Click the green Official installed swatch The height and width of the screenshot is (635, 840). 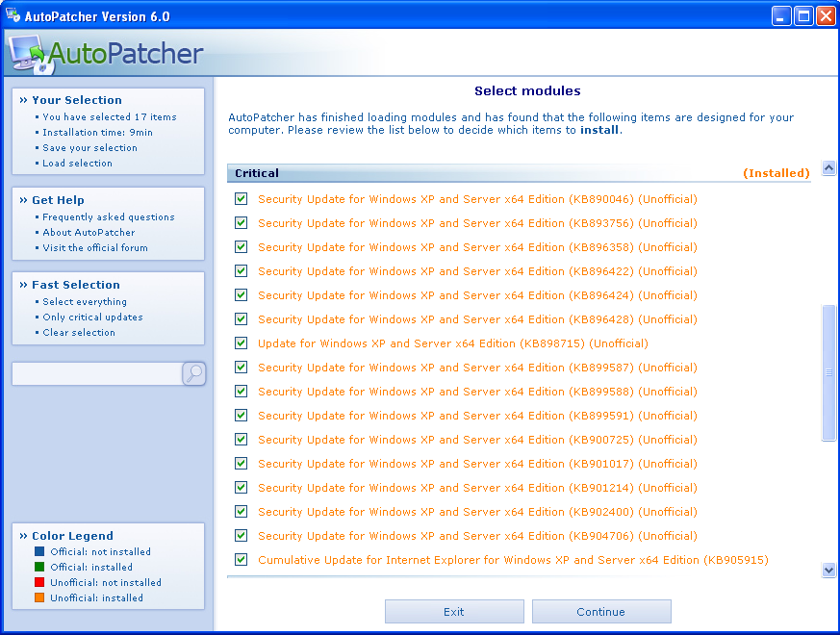point(39,567)
